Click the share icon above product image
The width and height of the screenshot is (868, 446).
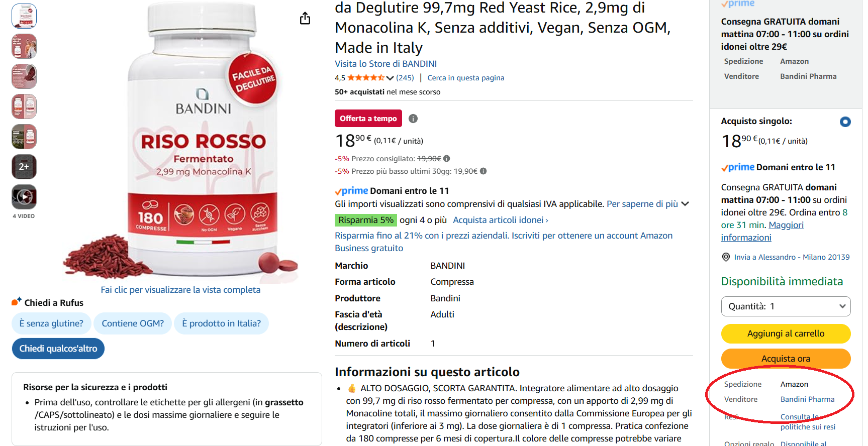(x=305, y=19)
